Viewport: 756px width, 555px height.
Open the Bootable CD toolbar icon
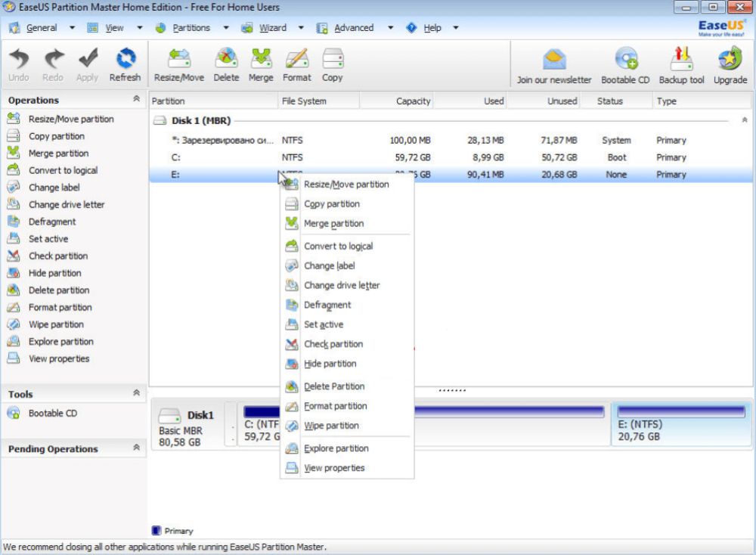(x=625, y=60)
